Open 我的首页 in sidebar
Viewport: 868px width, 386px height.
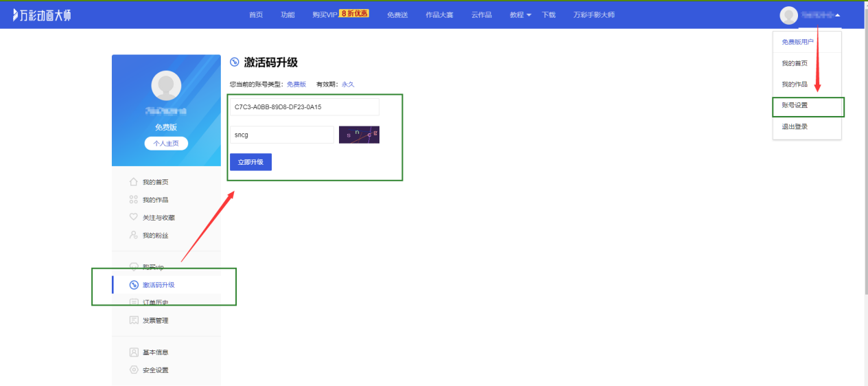[155, 182]
